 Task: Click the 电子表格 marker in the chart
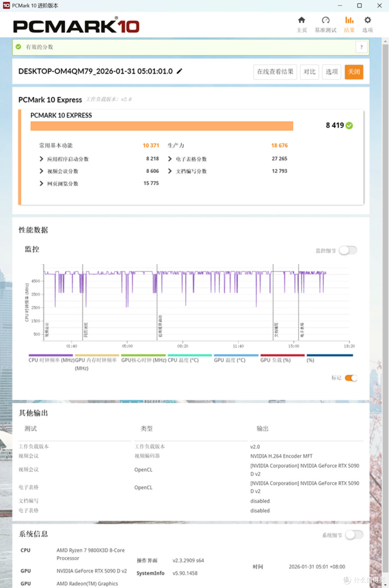tap(302, 330)
